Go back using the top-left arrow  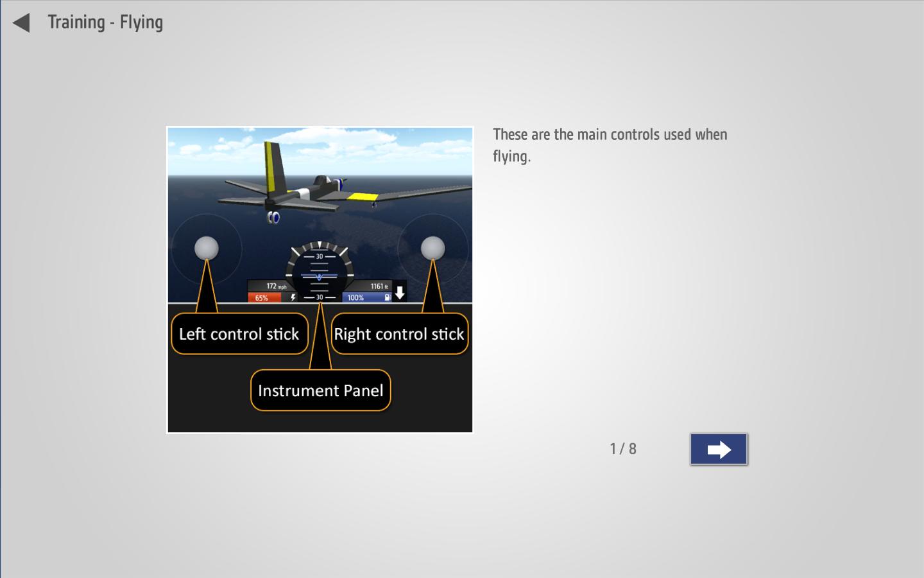(21, 23)
